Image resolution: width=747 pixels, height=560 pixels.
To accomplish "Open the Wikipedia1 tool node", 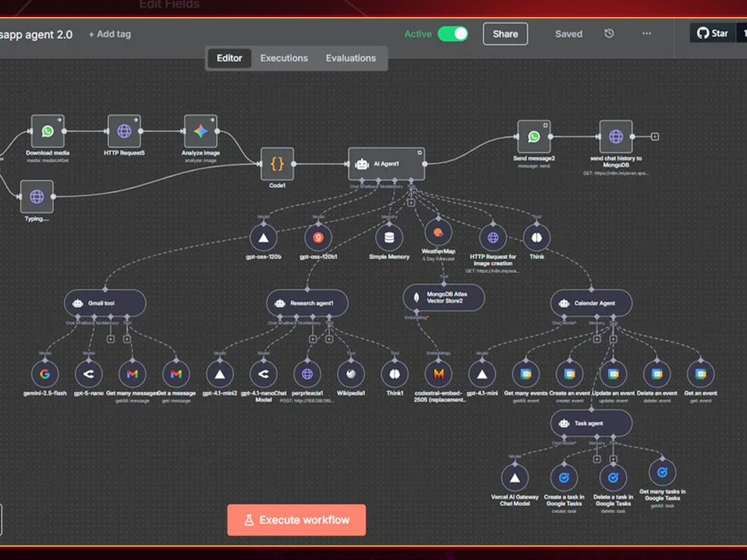I will click(x=351, y=374).
